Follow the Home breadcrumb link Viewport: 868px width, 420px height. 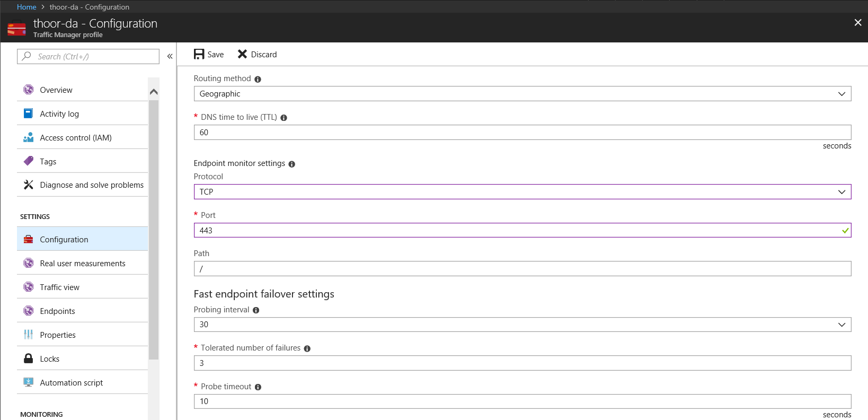[26, 7]
